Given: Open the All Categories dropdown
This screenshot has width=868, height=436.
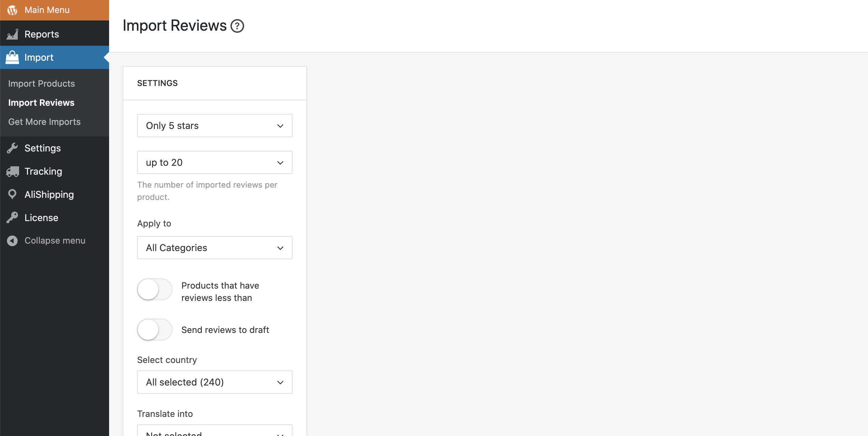Looking at the screenshot, I should coord(215,248).
